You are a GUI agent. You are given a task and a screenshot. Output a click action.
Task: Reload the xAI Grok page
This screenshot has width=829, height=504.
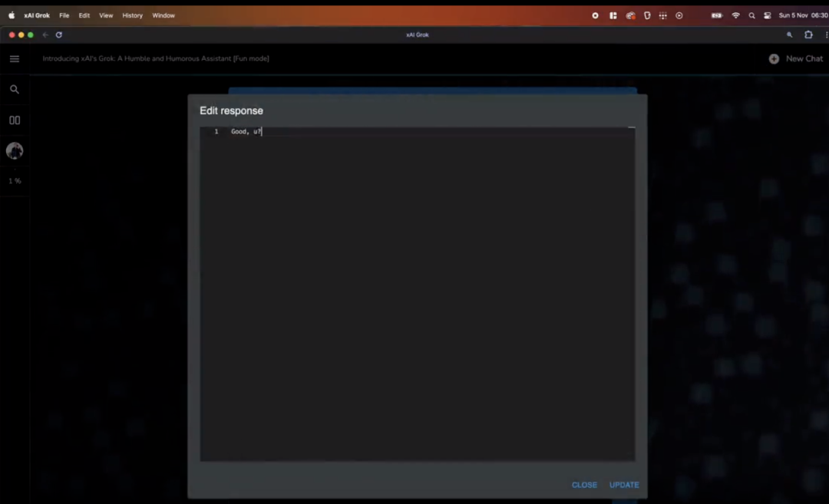[x=59, y=35]
